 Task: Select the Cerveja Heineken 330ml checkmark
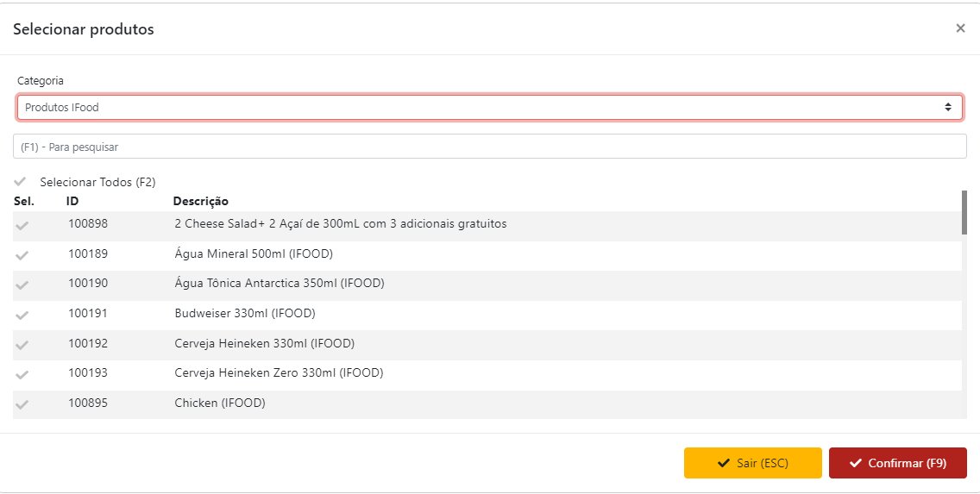click(x=22, y=345)
